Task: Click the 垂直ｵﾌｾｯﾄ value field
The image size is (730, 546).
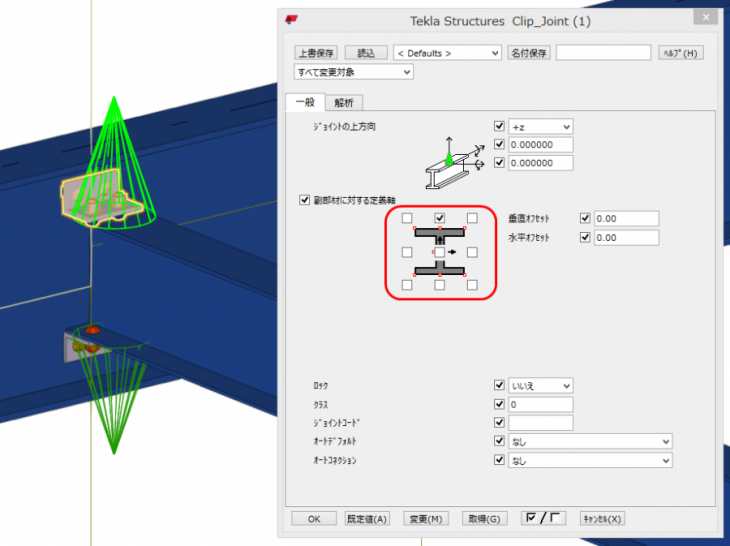Action: (x=627, y=219)
